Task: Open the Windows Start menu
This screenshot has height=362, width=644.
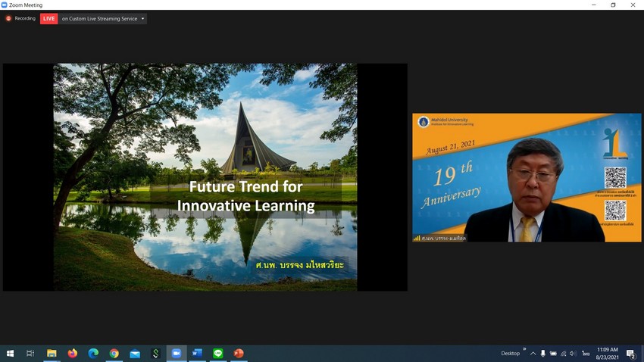Action: (10, 353)
